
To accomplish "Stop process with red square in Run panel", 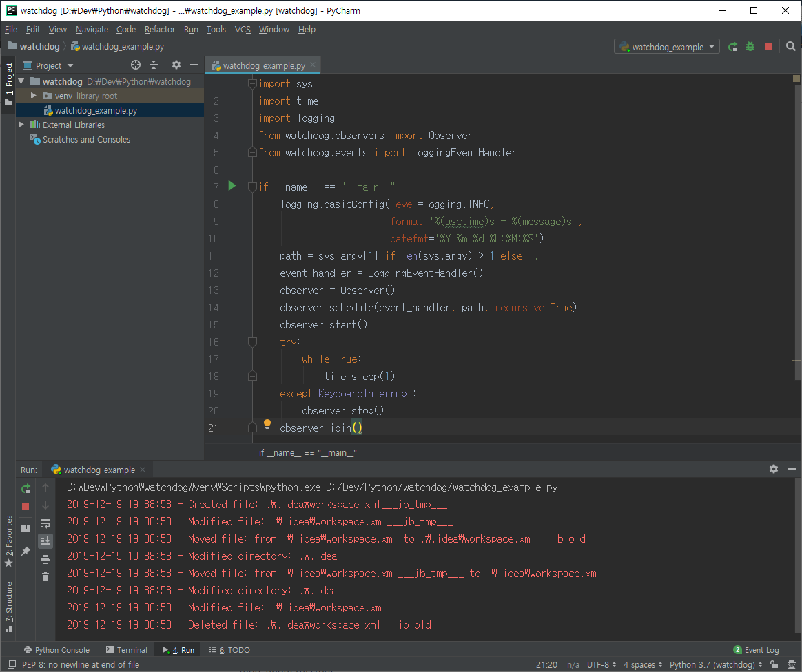I will click(x=25, y=506).
